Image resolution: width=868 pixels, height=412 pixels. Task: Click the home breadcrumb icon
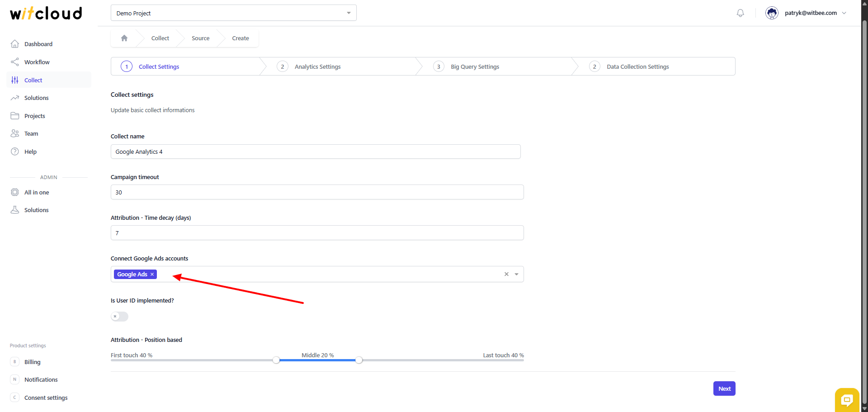[124, 38]
